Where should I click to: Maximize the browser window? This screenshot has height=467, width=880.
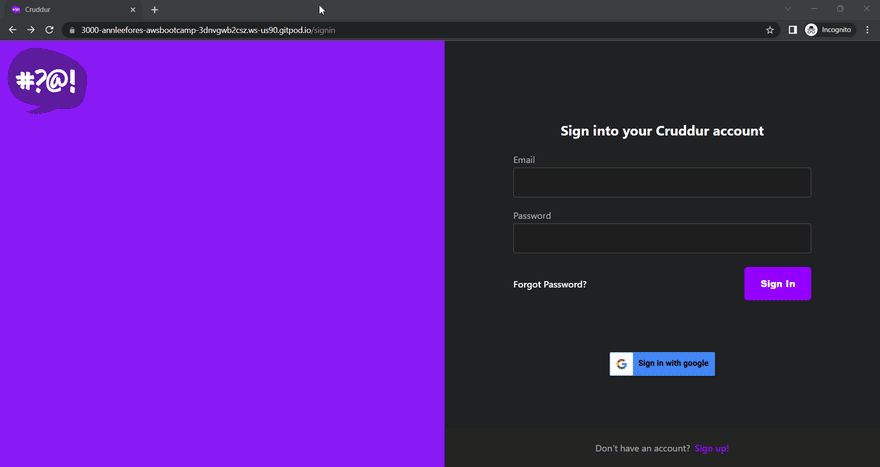click(x=840, y=9)
